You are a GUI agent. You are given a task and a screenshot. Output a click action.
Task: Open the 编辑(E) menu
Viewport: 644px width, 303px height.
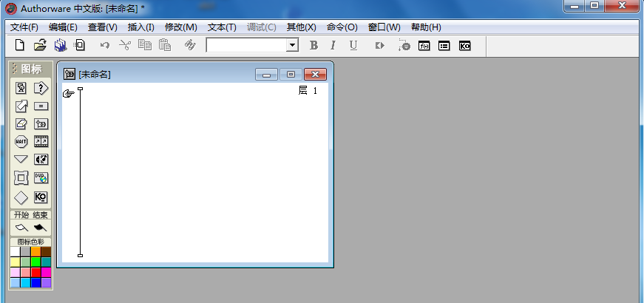(63, 27)
